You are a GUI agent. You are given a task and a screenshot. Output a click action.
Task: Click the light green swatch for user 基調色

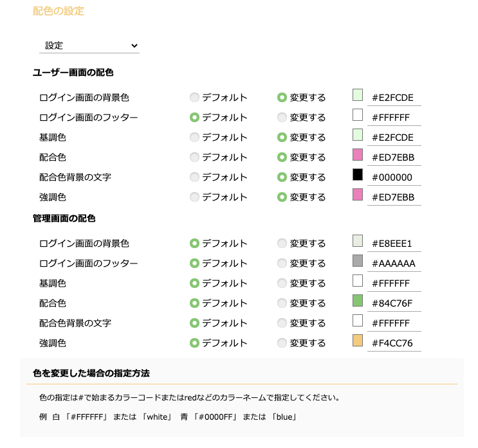coord(358,134)
